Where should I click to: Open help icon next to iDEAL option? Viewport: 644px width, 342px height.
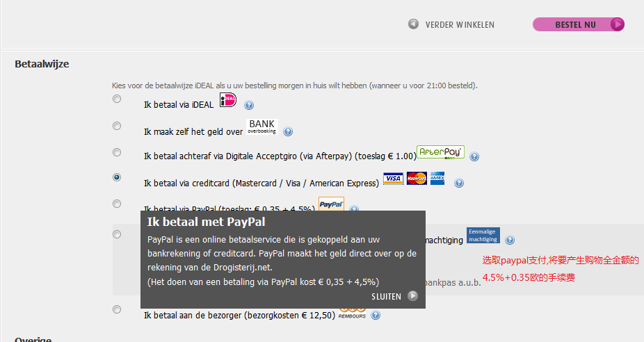click(249, 105)
